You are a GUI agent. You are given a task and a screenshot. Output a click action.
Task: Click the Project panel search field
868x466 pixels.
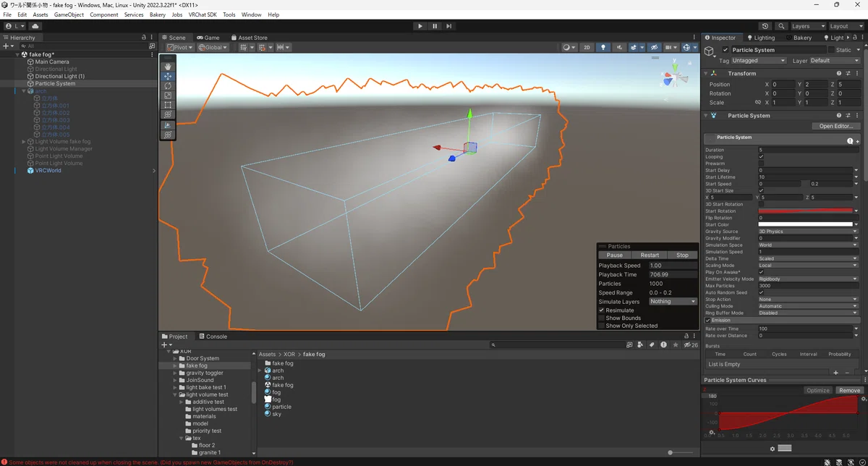pos(557,345)
